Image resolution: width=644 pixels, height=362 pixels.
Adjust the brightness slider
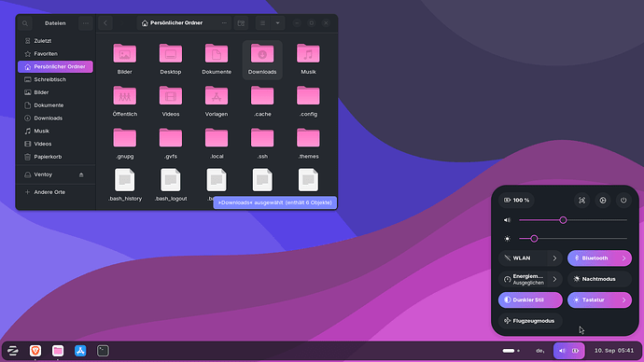click(573, 239)
